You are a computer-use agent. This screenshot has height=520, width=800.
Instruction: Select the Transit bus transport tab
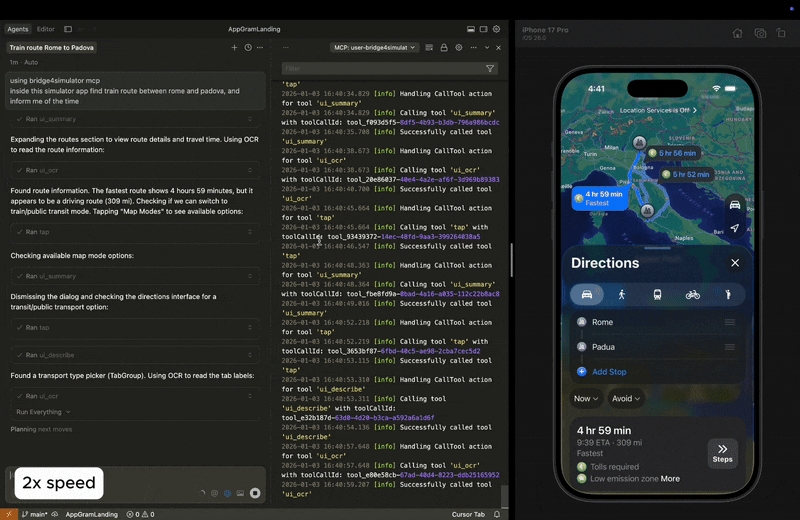point(657,294)
